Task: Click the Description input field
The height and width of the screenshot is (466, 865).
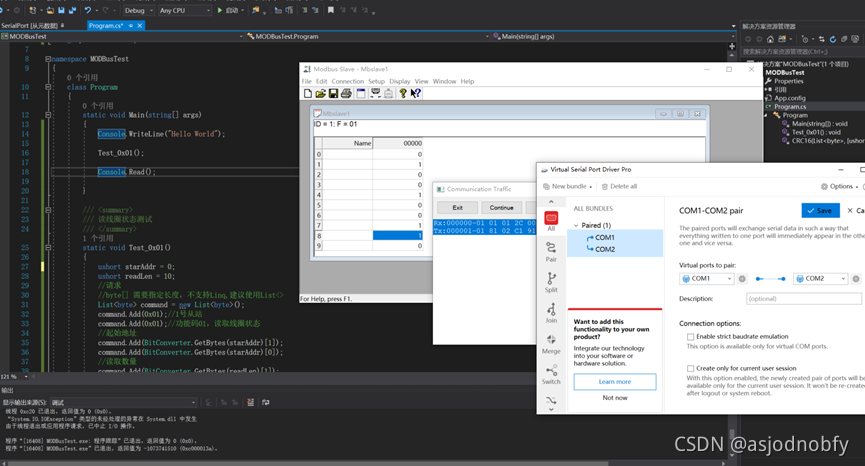Action: pos(802,298)
